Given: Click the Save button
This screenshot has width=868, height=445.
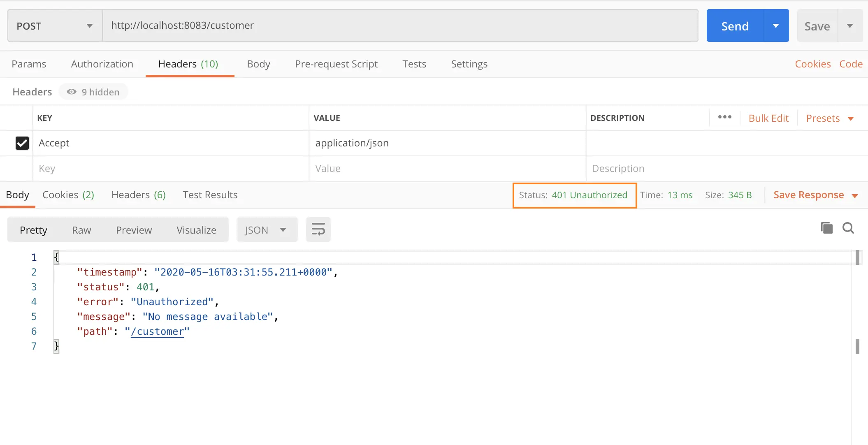Looking at the screenshot, I should tap(817, 26).
